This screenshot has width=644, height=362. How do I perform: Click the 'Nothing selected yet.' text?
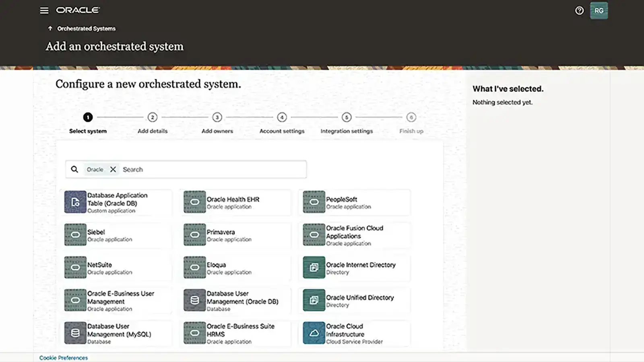tap(502, 102)
